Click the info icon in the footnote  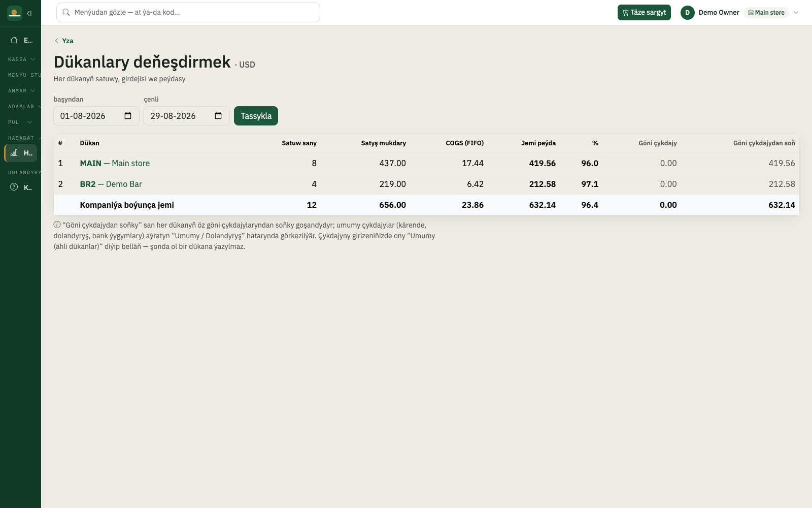[x=57, y=225]
